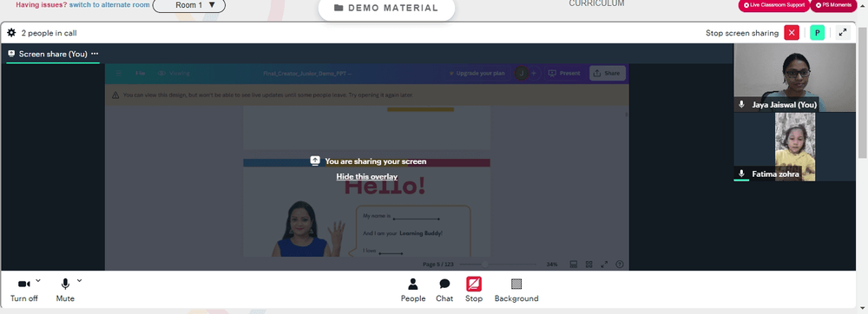The width and height of the screenshot is (868, 314).
Task: Click the 34% zoom value in Canva
Action: coord(552,265)
